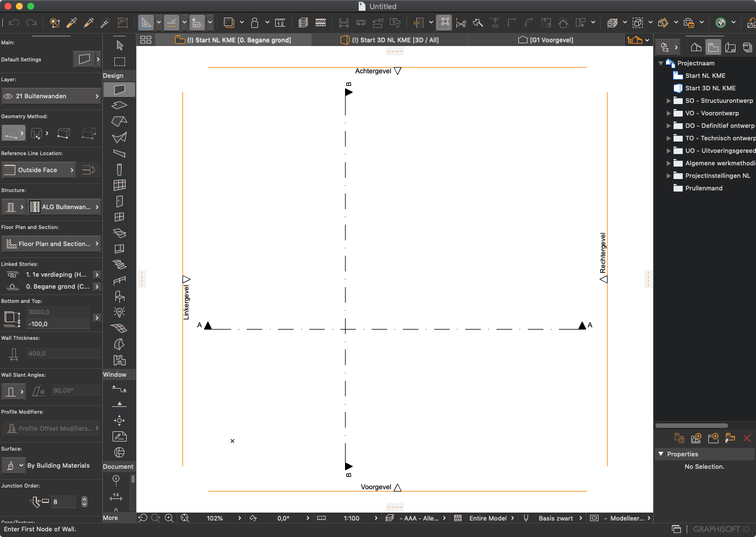Switch navigator to Layout Book

[x=730, y=47]
